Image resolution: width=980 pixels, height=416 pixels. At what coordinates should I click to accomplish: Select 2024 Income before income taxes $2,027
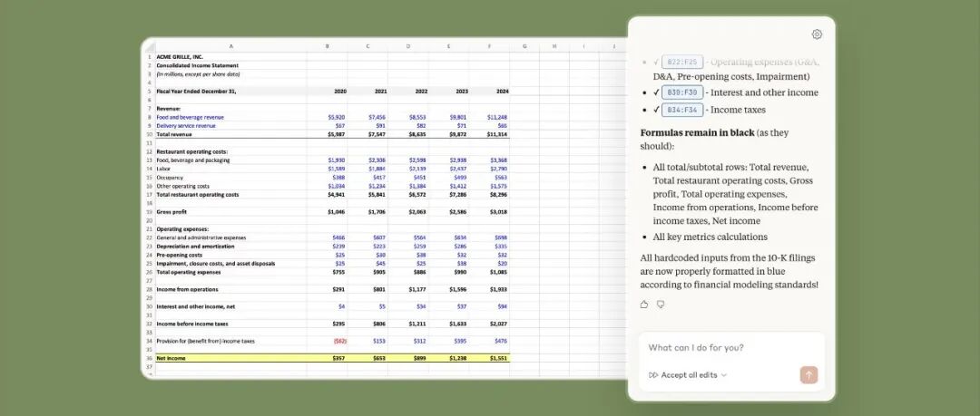click(x=489, y=324)
